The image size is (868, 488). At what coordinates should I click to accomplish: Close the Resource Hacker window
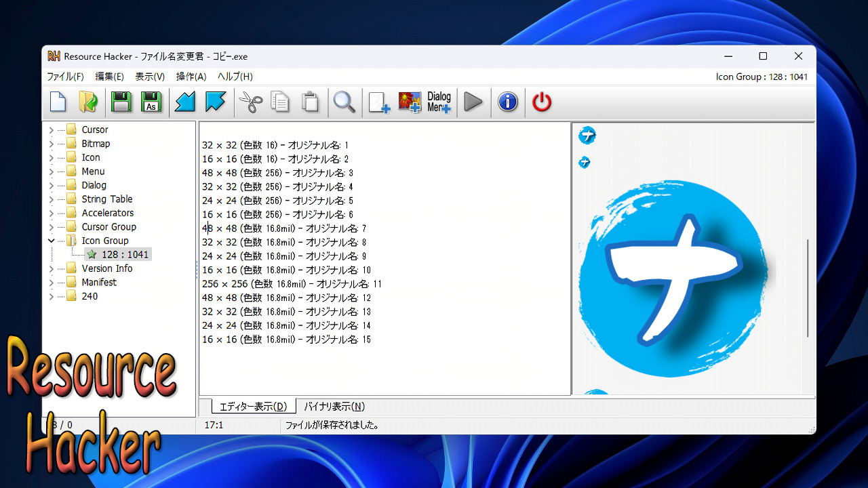(x=798, y=56)
